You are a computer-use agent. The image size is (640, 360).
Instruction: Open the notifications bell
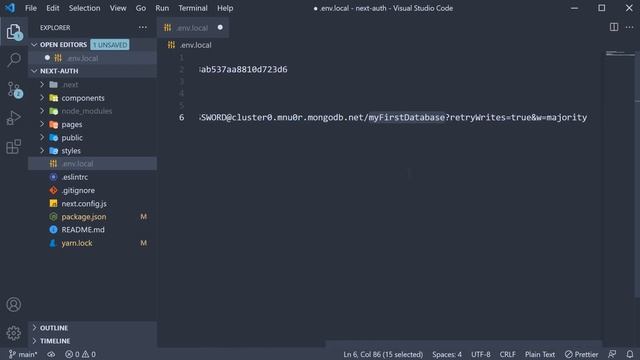[x=630, y=354]
